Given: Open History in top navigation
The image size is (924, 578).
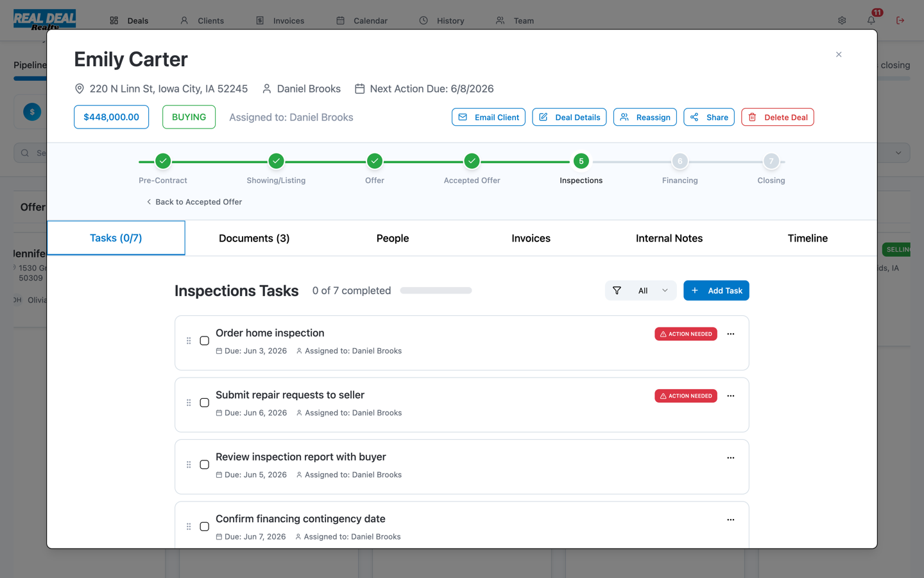Looking at the screenshot, I should (x=441, y=21).
